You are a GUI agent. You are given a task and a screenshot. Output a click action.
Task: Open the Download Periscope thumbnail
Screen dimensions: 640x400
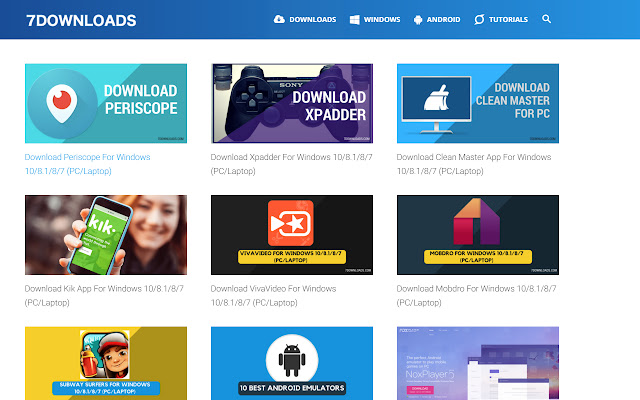click(x=106, y=103)
